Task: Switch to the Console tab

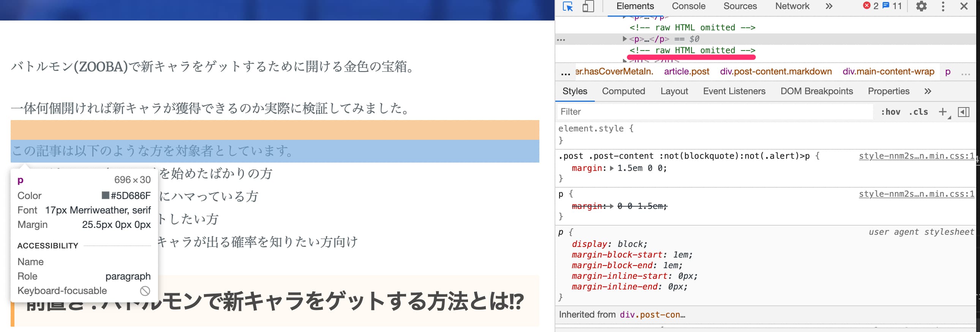Action: pos(689,6)
